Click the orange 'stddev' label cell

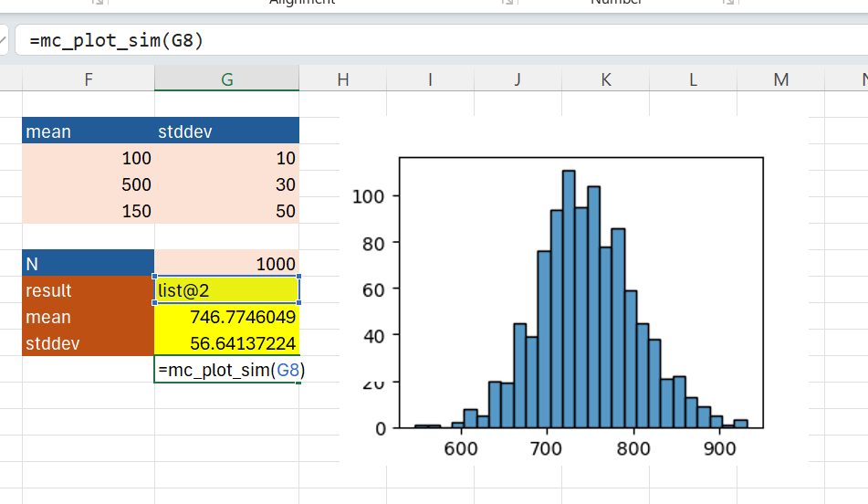pyautogui.click(x=89, y=342)
